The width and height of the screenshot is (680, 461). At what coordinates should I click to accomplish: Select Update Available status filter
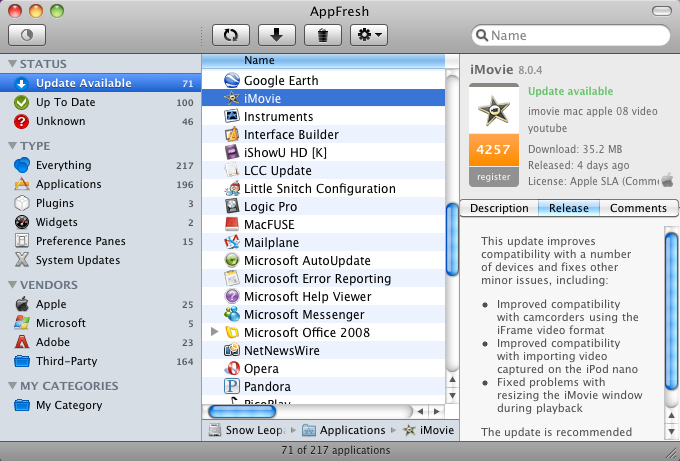tap(101, 83)
